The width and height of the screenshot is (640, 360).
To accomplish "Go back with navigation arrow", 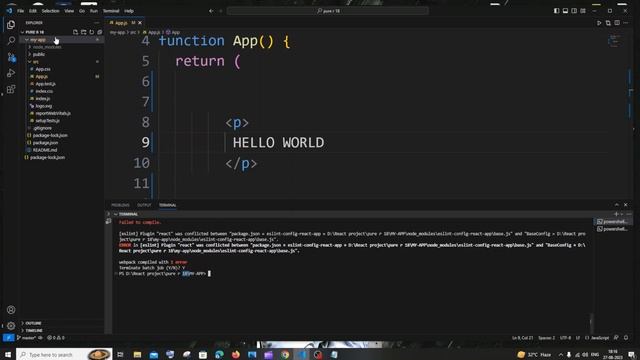I will click(211, 11).
